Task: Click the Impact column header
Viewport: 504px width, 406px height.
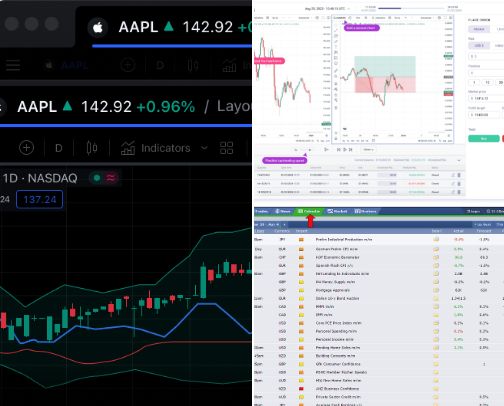Action: [301, 231]
